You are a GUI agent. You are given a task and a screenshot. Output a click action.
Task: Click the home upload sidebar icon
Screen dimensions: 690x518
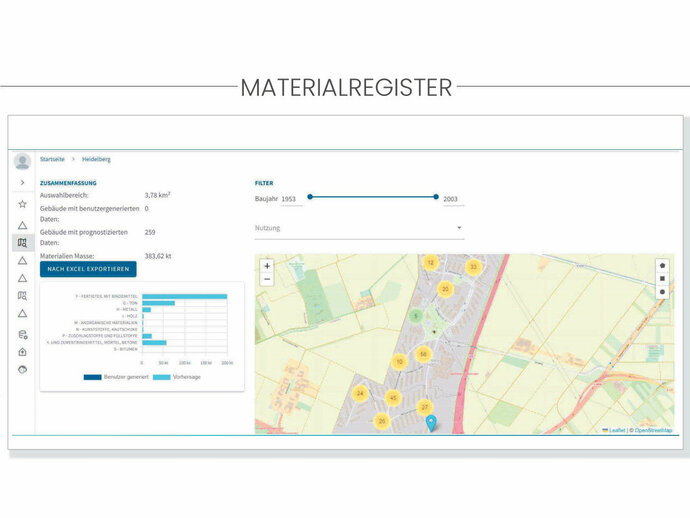point(22,351)
